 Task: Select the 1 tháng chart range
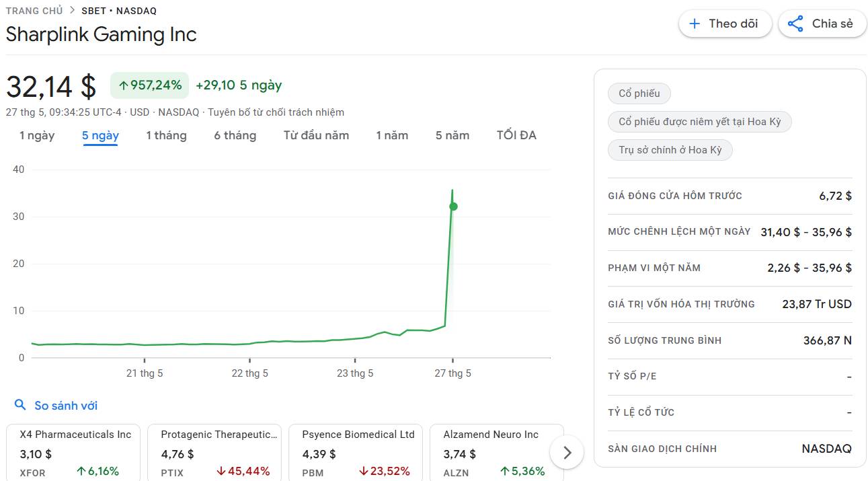(x=166, y=135)
